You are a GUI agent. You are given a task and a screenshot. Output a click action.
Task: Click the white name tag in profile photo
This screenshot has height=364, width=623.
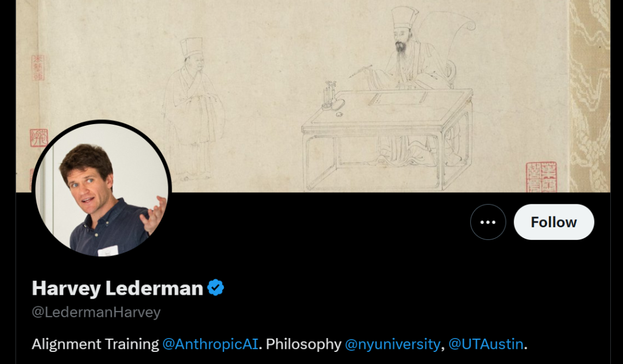[x=108, y=251]
